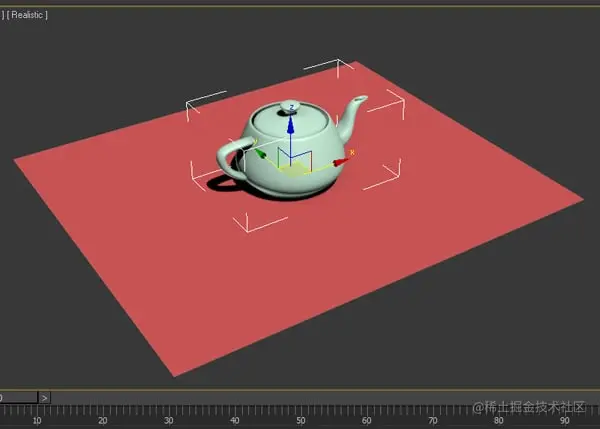Jump to frame 70 on the timeline

pyautogui.click(x=433, y=421)
